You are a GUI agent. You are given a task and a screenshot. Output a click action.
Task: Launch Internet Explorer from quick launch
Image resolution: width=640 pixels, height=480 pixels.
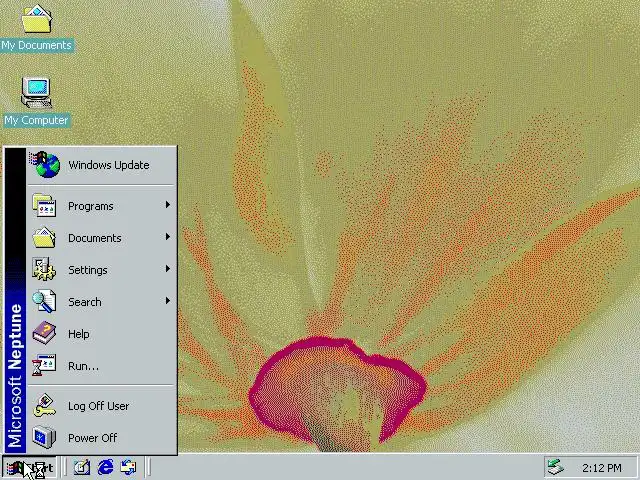(105, 467)
